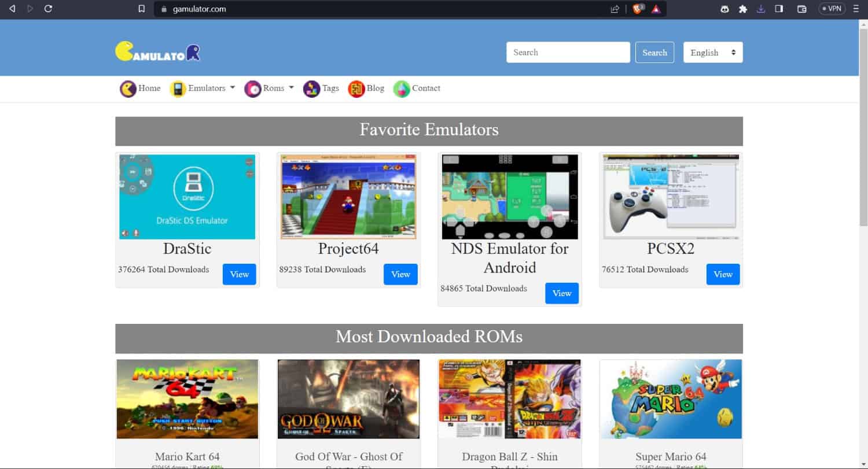Open the God of War cover image
Image resolution: width=868 pixels, height=469 pixels.
click(x=348, y=399)
